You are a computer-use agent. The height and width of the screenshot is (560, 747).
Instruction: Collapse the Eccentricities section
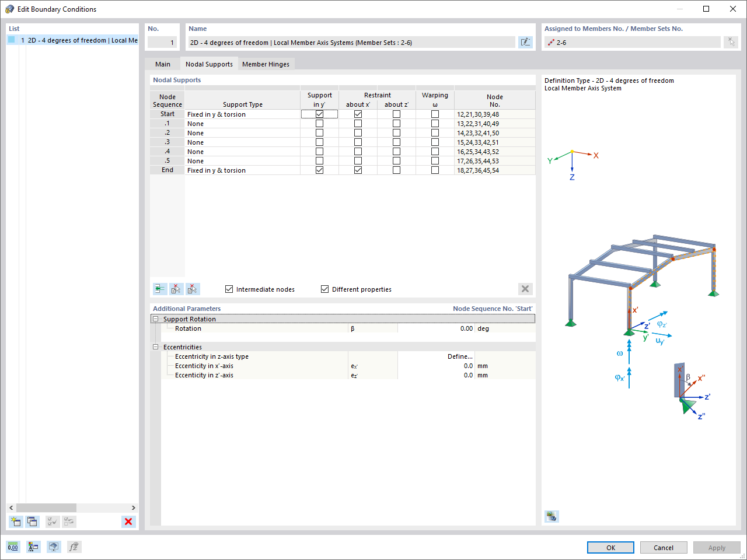click(156, 347)
